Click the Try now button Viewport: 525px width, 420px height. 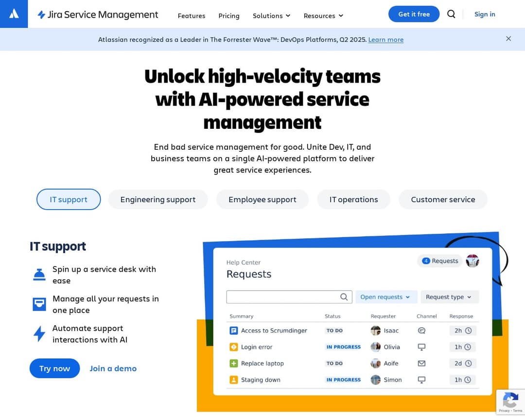click(x=54, y=368)
